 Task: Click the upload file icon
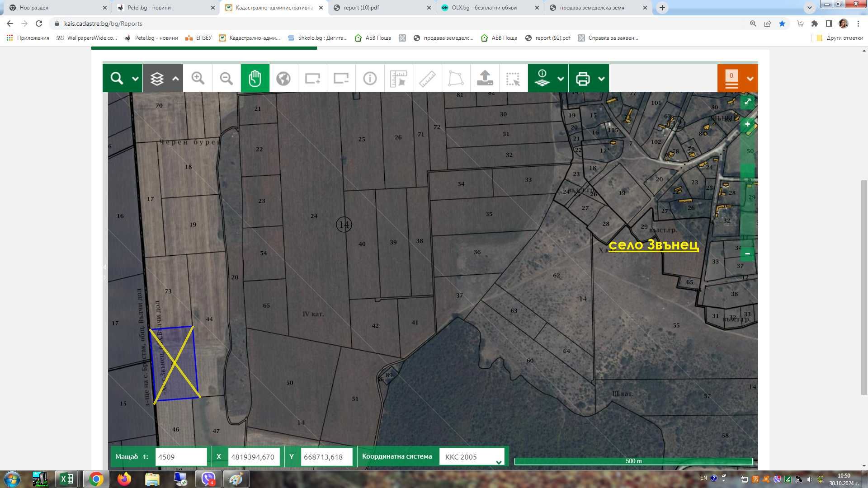tap(485, 78)
